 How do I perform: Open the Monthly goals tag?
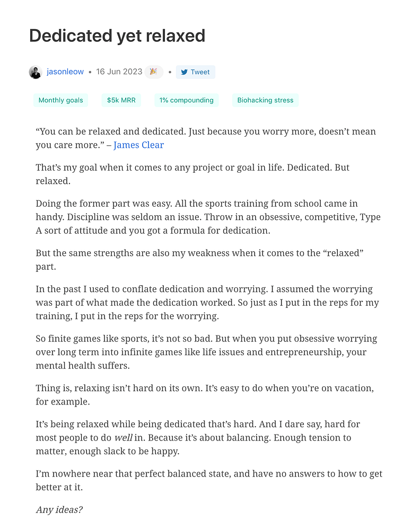(x=60, y=100)
